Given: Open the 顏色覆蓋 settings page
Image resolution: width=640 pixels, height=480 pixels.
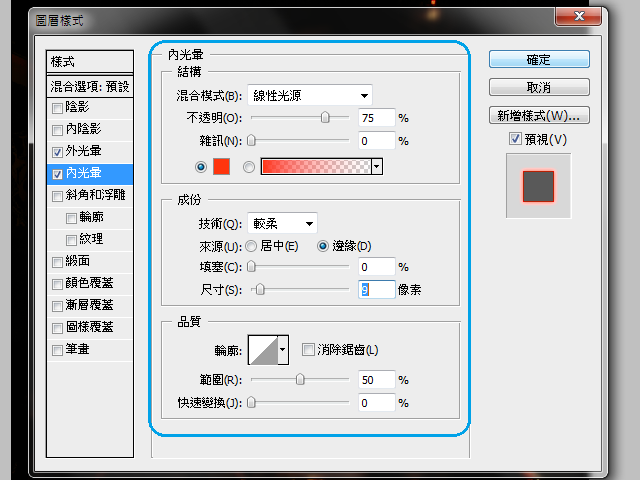Looking at the screenshot, I should tap(89, 283).
